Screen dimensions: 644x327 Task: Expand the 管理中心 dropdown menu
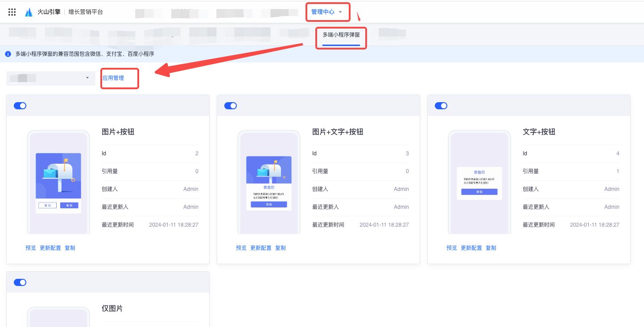(327, 12)
